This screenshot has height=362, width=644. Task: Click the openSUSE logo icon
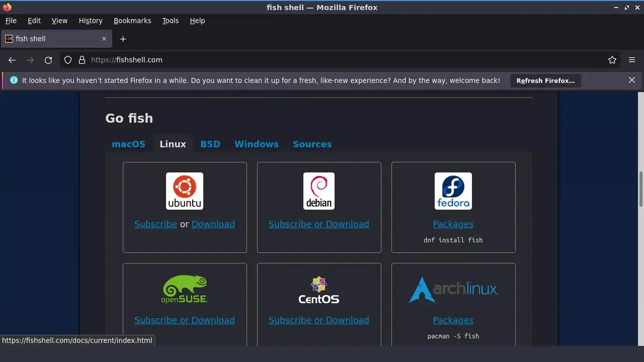click(185, 289)
